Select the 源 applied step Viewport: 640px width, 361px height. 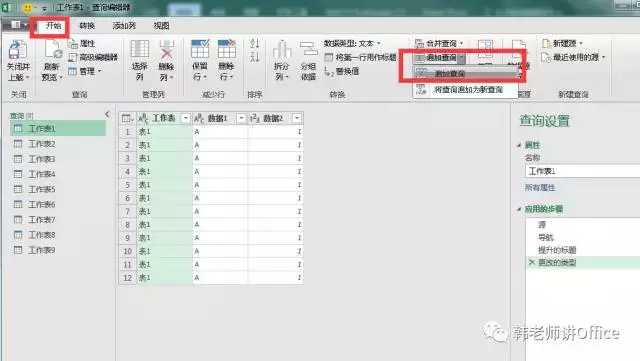[x=542, y=225]
